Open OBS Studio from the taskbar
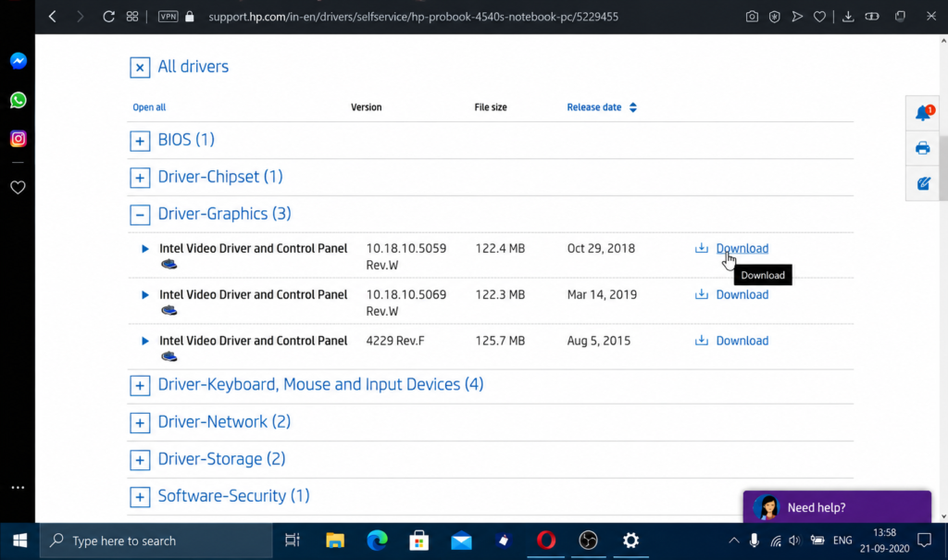This screenshot has height=560, width=948. click(588, 541)
